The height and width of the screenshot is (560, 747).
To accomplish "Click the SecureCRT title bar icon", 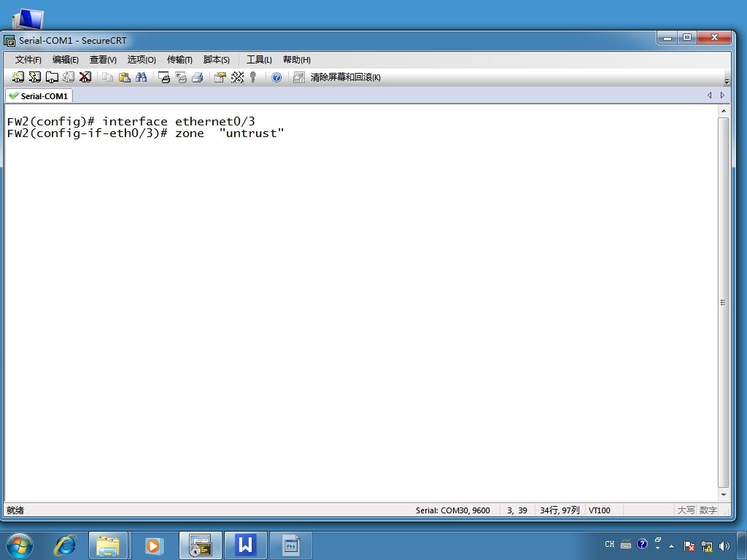I will click(9, 41).
